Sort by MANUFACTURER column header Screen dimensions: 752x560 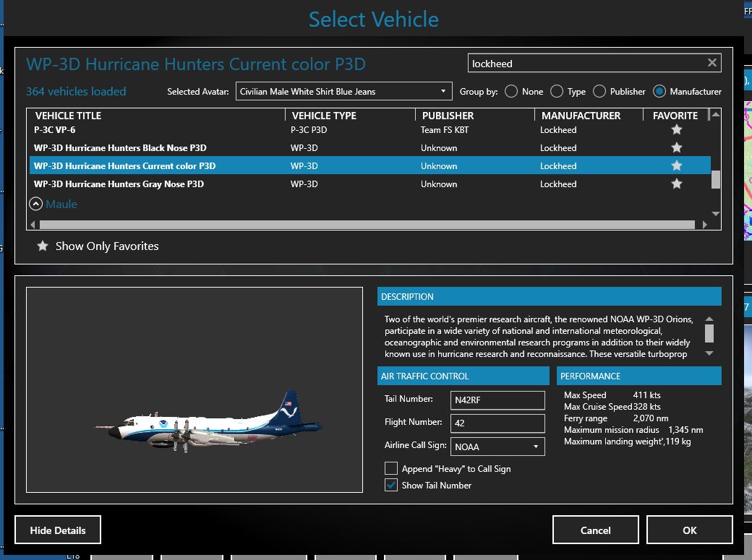[581, 116]
